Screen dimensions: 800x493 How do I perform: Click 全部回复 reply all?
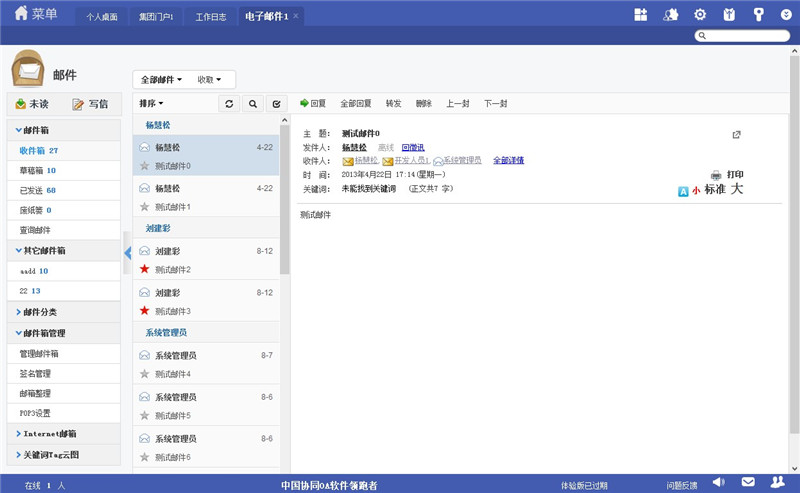tap(356, 104)
